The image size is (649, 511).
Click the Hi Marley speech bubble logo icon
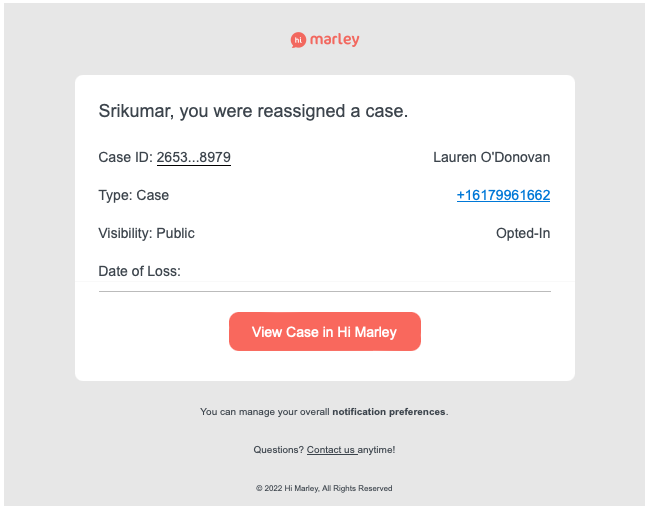(298, 40)
